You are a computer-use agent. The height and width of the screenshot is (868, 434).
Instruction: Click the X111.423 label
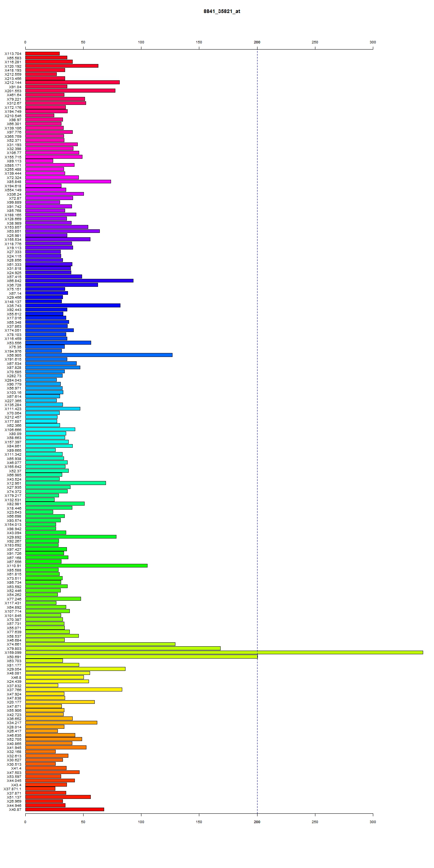pos(13,409)
